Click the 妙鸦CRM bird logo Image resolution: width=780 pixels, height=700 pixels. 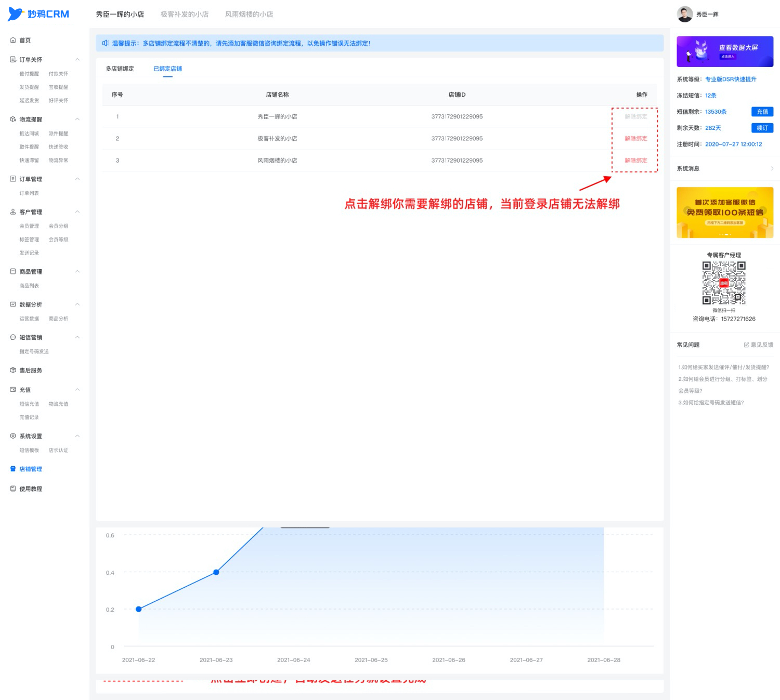[x=16, y=14]
